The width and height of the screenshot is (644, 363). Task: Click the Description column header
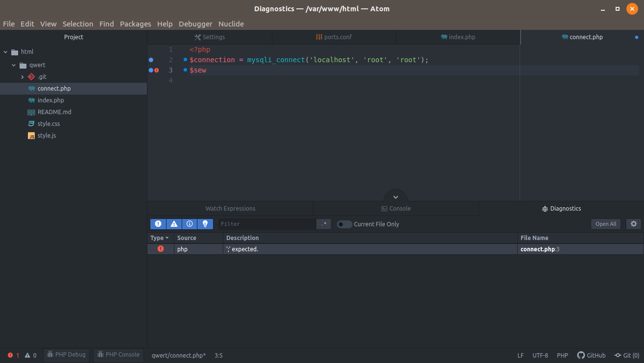pyautogui.click(x=370, y=238)
